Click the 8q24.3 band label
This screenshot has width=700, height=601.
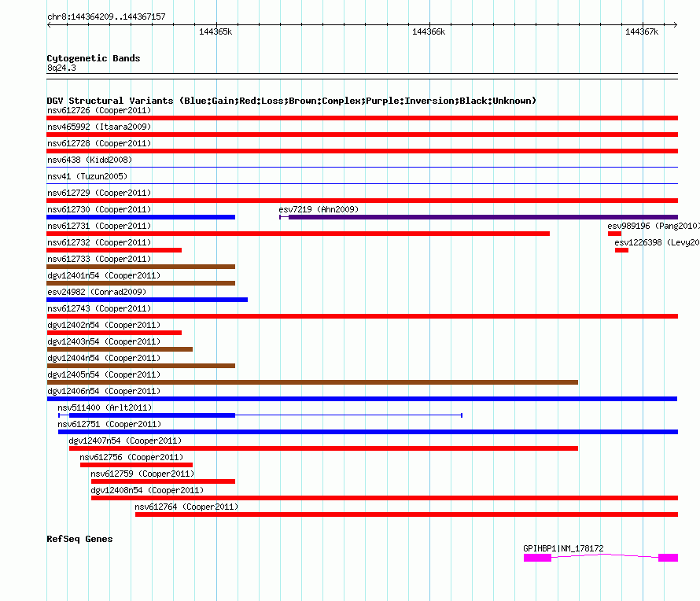click(x=61, y=68)
